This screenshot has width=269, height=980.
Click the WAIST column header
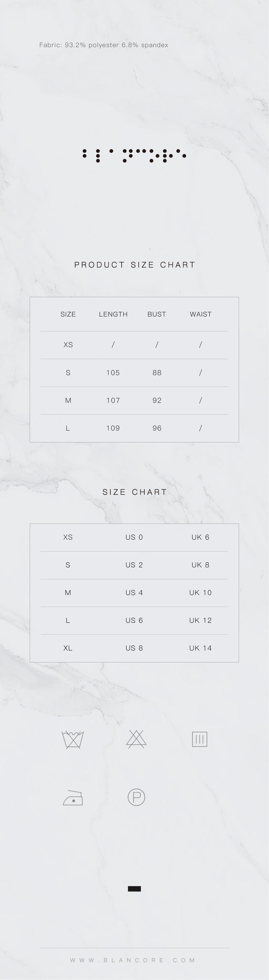201,314
